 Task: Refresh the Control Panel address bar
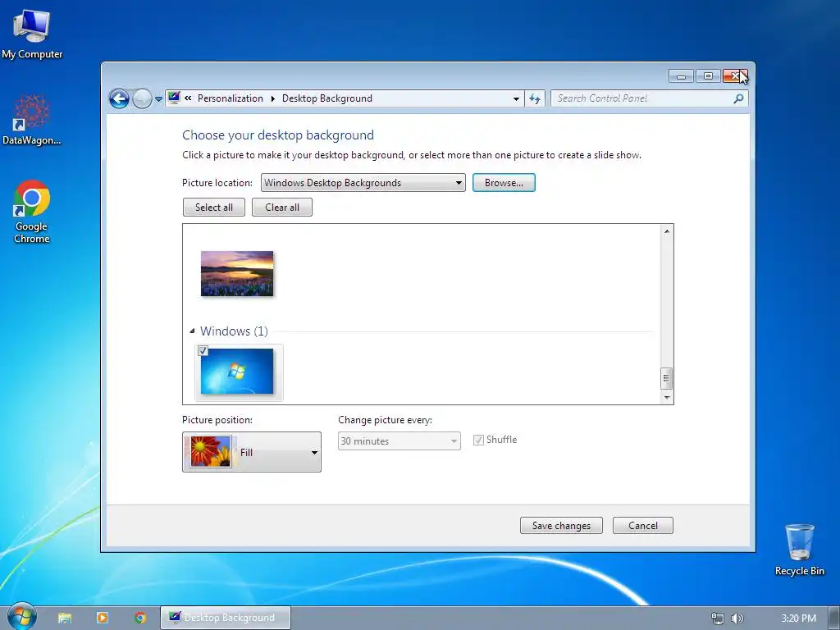click(535, 98)
